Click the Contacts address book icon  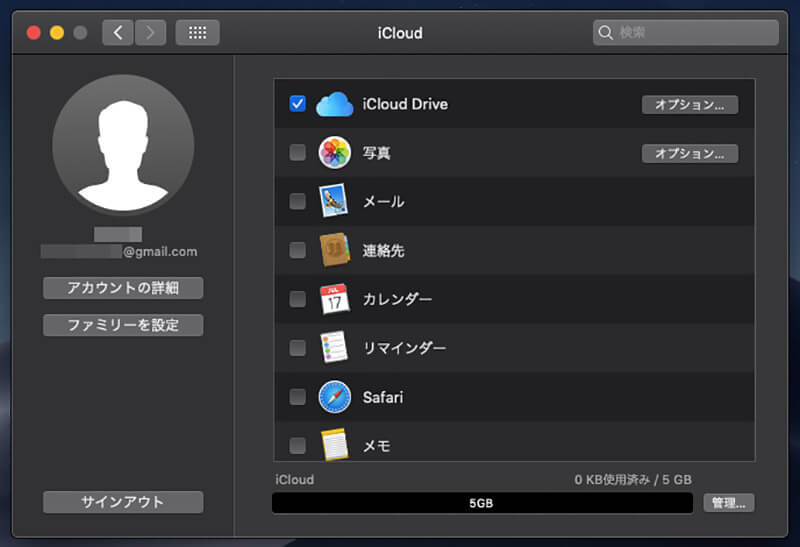(335, 250)
